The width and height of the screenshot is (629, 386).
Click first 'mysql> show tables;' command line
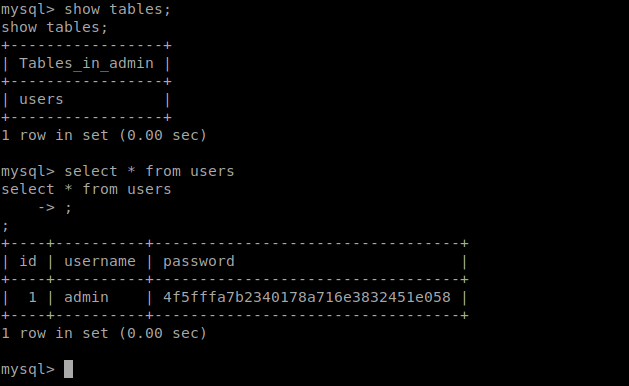click(x=86, y=9)
